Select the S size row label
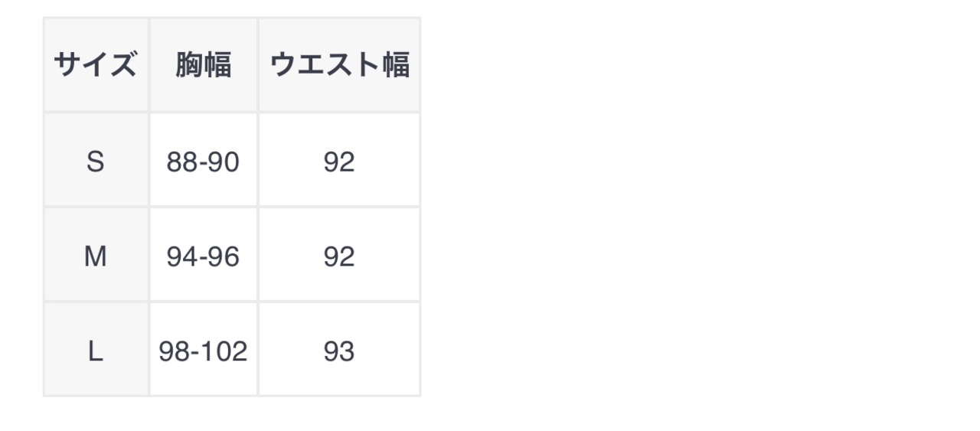The width and height of the screenshot is (980, 431). 96,162
